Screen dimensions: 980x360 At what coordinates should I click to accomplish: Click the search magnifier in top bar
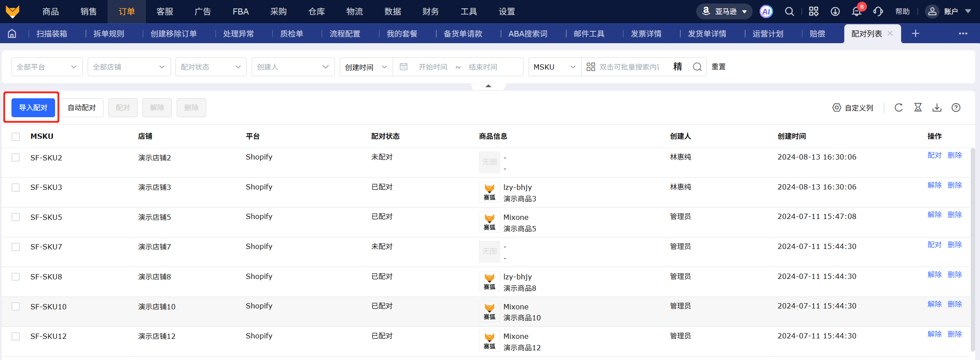pyautogui.click(x=790, y=11)
